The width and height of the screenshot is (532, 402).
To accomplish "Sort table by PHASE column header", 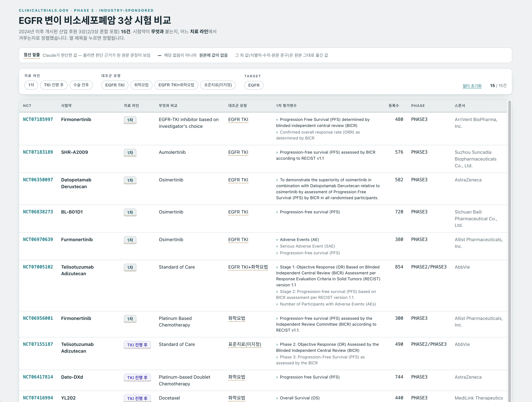I will pos(418,106).
